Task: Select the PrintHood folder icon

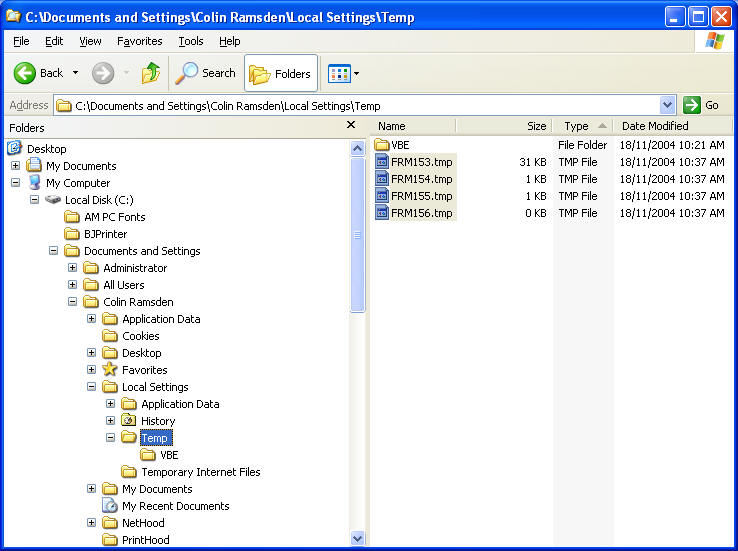Action: 110,539
